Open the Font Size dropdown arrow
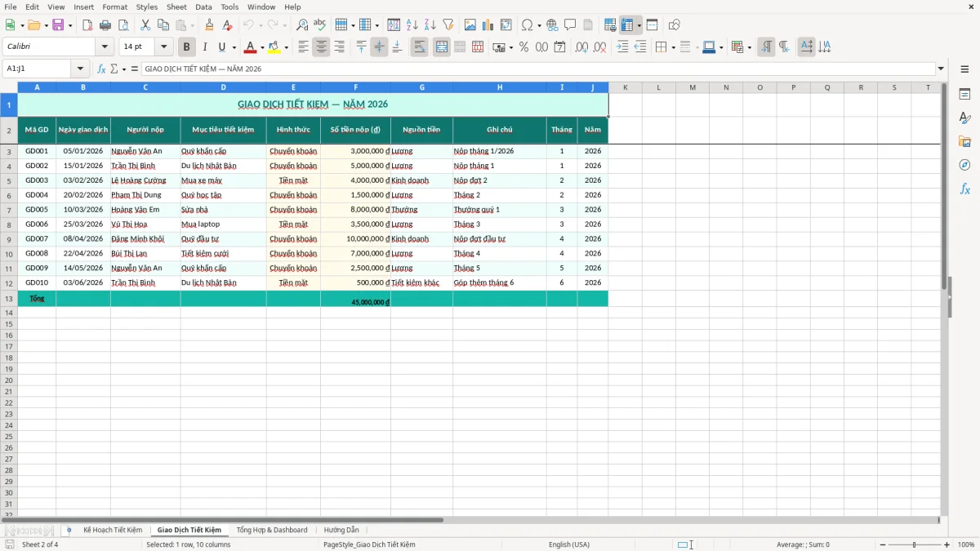 click(x=164, y=47)
